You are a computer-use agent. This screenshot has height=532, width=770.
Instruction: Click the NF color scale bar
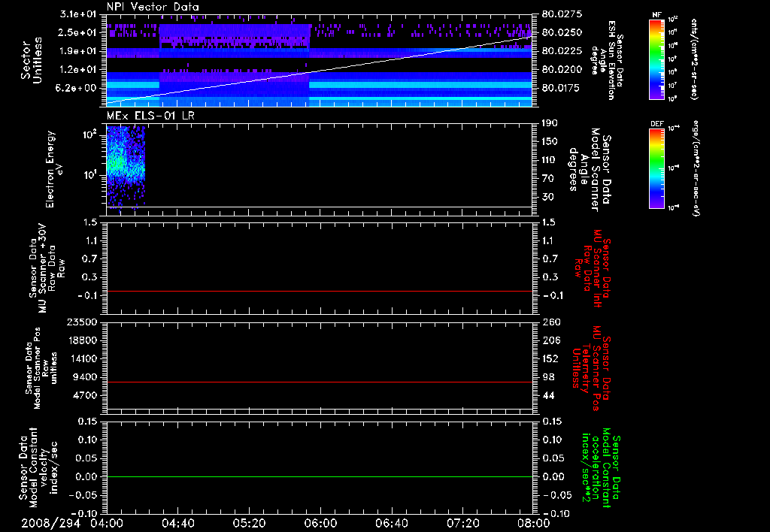click(x=657, y=59)
